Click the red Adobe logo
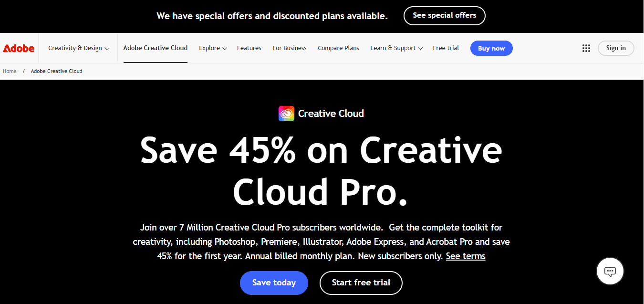This screenshot has height=304, width=644. coord(19,48)
